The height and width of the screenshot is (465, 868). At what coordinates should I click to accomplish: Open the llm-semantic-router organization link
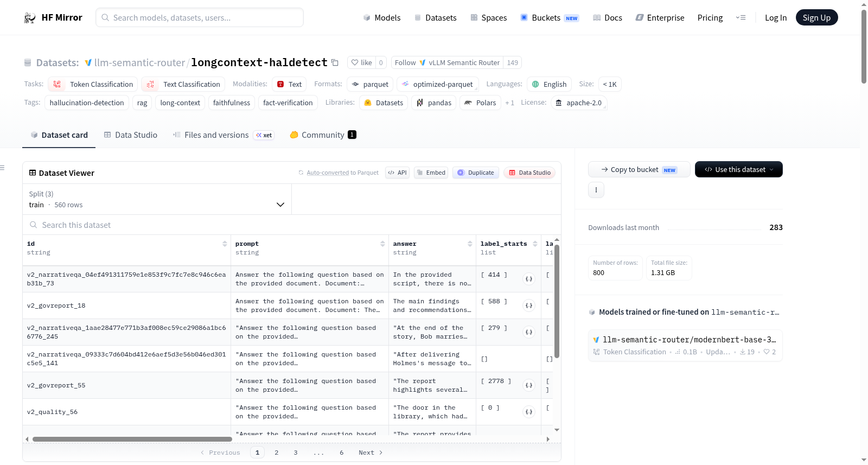pos(139,63)
